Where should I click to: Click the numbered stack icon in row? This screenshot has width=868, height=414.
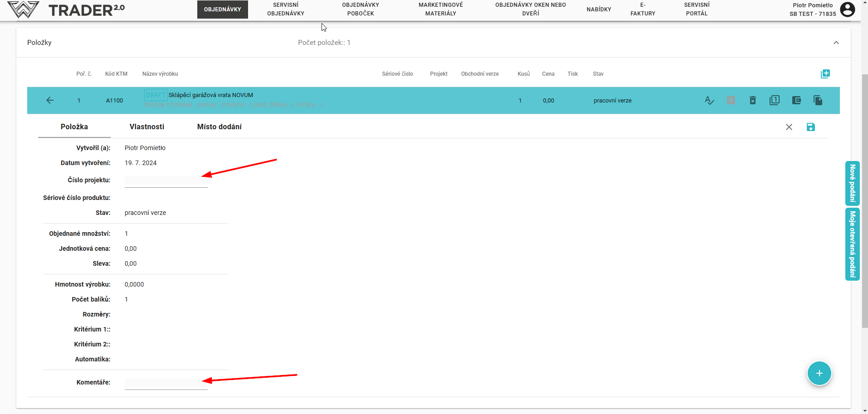(x=775, y=100)
